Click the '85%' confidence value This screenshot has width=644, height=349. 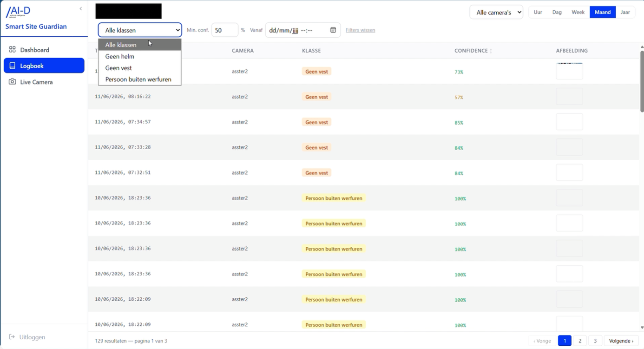point(459,123)
